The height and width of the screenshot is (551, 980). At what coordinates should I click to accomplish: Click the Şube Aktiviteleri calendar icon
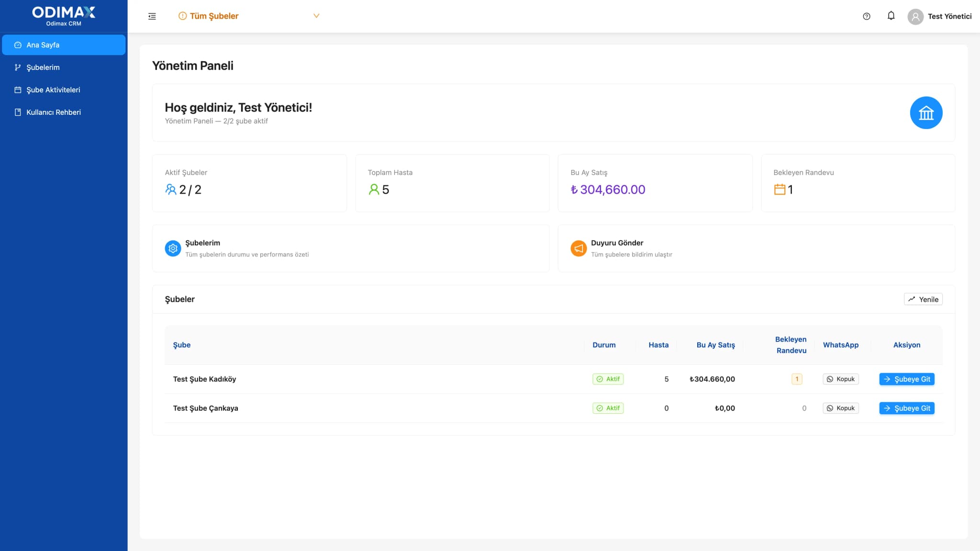pos(18,90)
